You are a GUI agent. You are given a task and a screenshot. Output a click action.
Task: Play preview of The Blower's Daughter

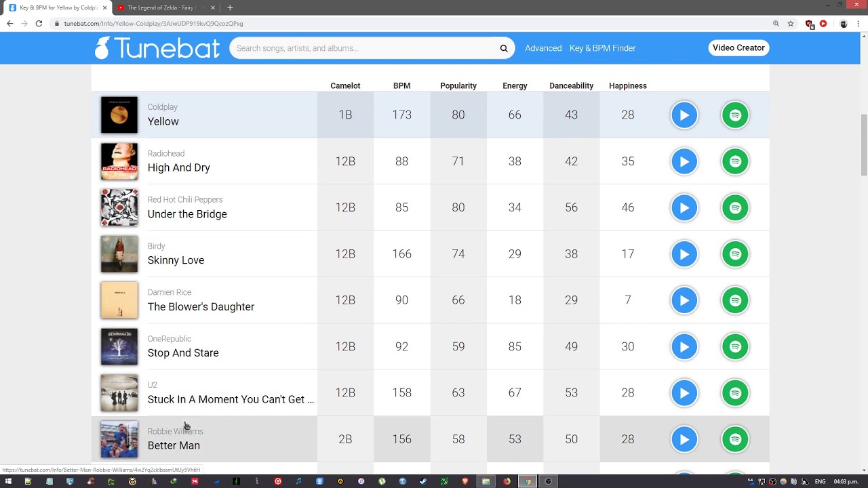pyautogui.click(x=684, y=300)
